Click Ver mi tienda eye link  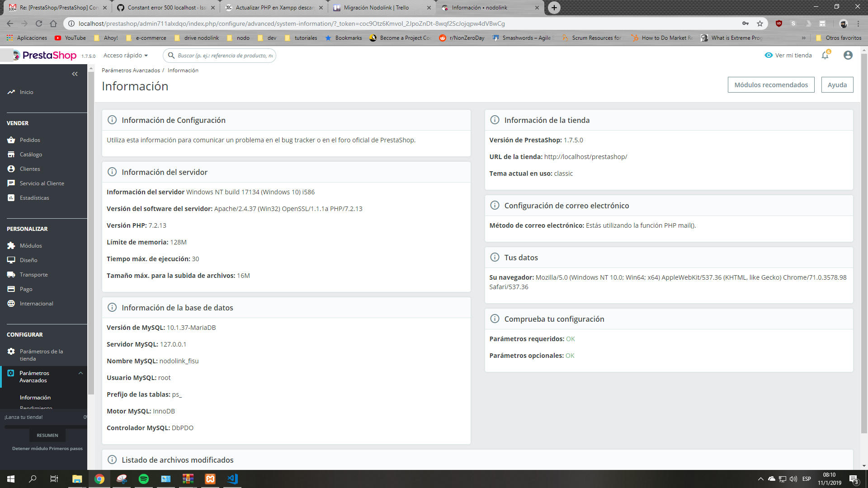point(788,55)
